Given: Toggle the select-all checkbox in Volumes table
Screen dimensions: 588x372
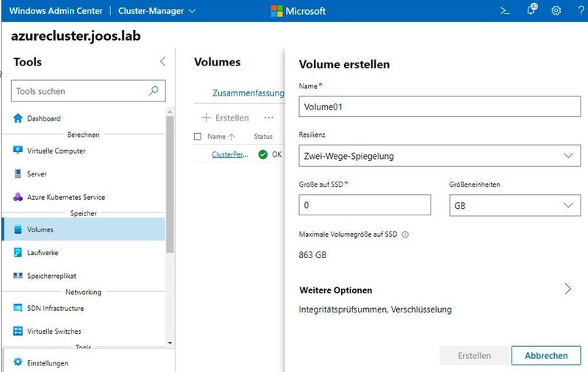Looking at the screenshot, I should pyautogui.click(x=198, y=137).
